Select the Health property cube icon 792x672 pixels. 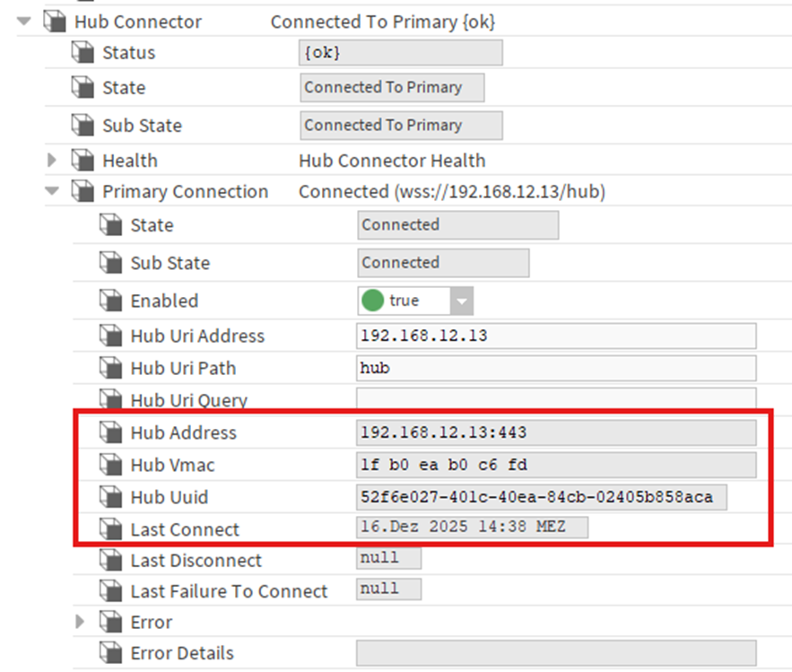click(83, 161)
